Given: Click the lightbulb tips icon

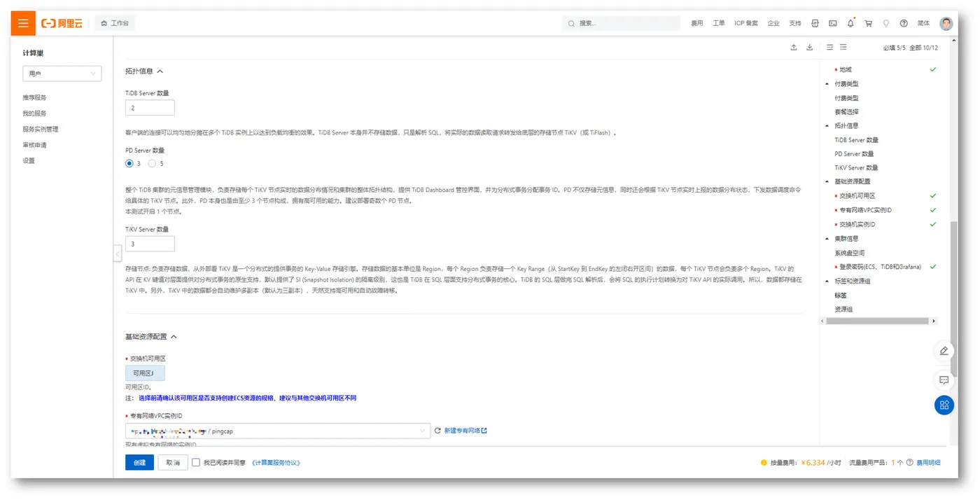Looking at the screenshot, I should (x=886, y=23).
